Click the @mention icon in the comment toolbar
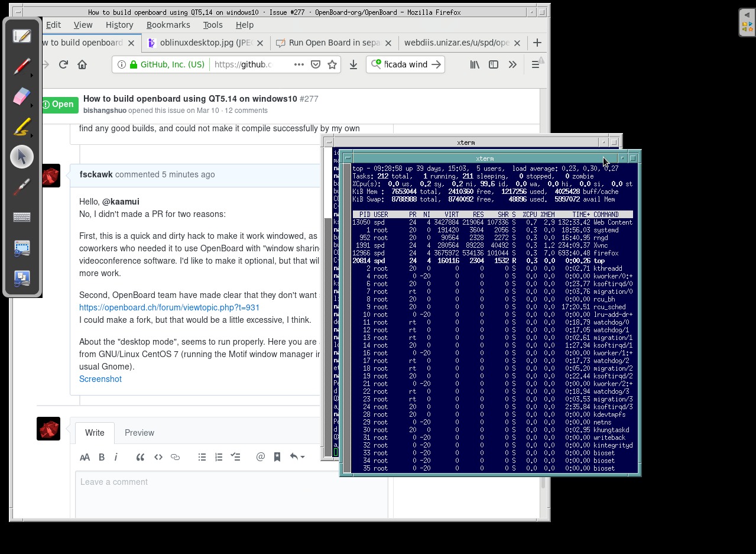The image size is (756, 554). [x=260, y=456]
